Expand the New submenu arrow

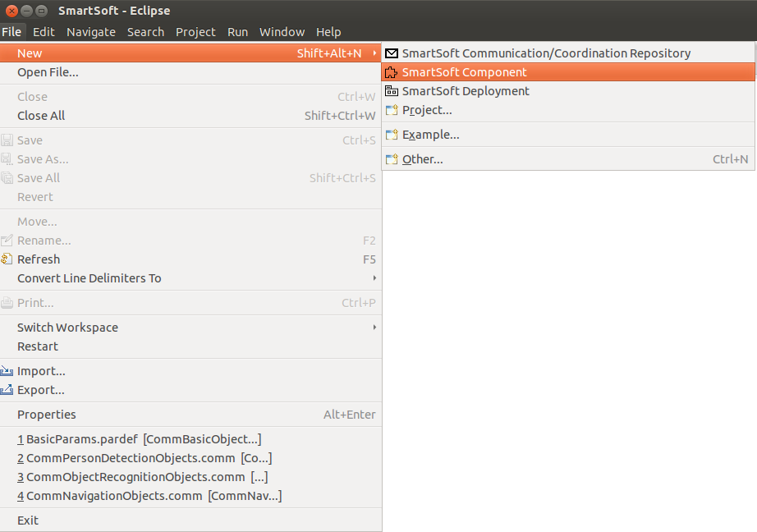(374, 53)
